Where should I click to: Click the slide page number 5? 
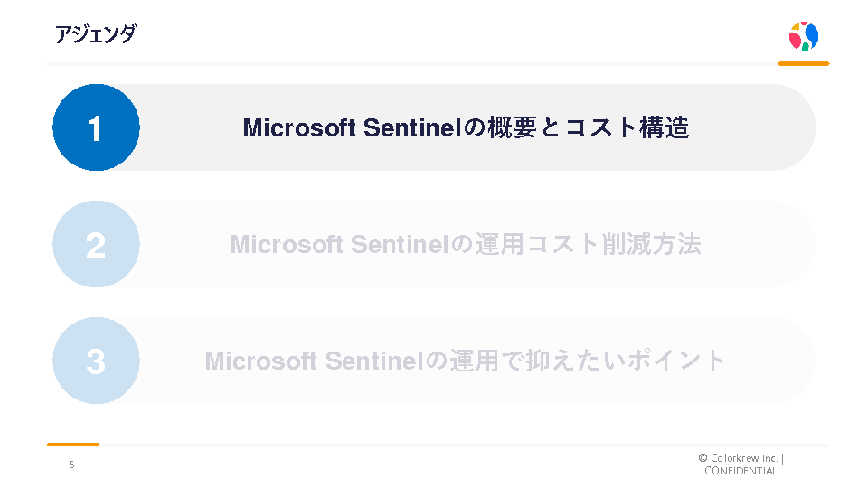click(72, 465)
